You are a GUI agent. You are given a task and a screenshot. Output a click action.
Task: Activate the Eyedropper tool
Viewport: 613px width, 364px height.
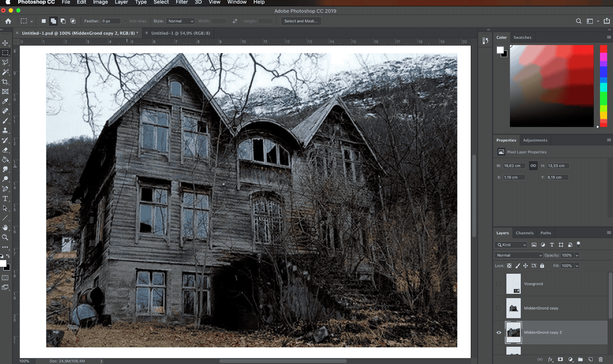point(5,101)
